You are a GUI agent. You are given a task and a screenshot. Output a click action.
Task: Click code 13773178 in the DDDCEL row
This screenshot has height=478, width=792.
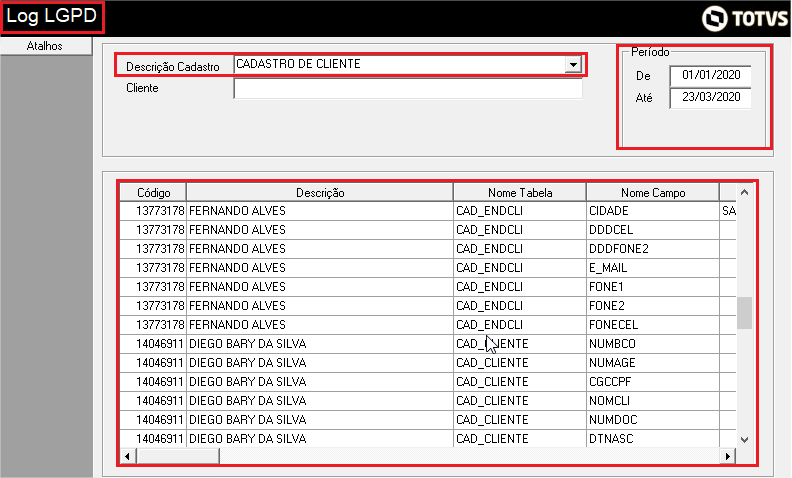click(x=160, y=230)
